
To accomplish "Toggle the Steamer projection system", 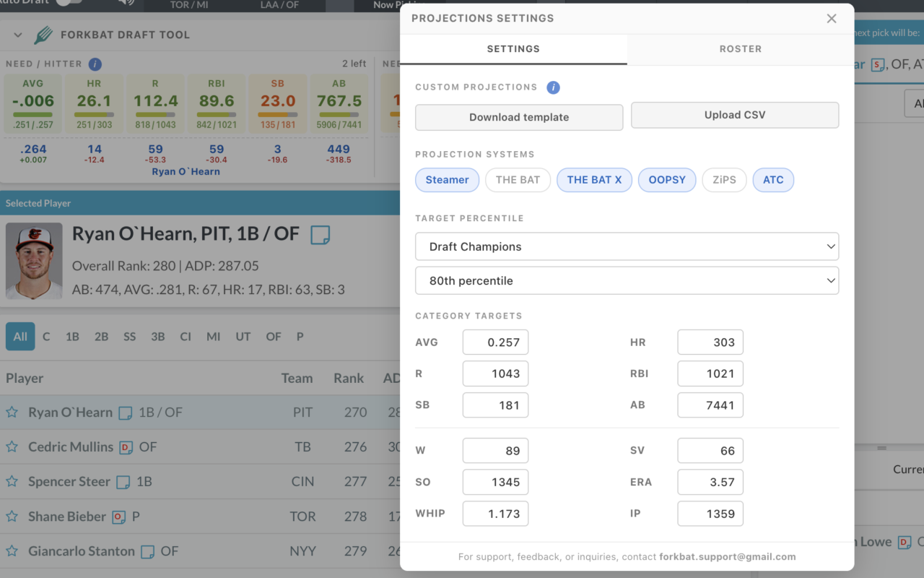I will 447,180.
